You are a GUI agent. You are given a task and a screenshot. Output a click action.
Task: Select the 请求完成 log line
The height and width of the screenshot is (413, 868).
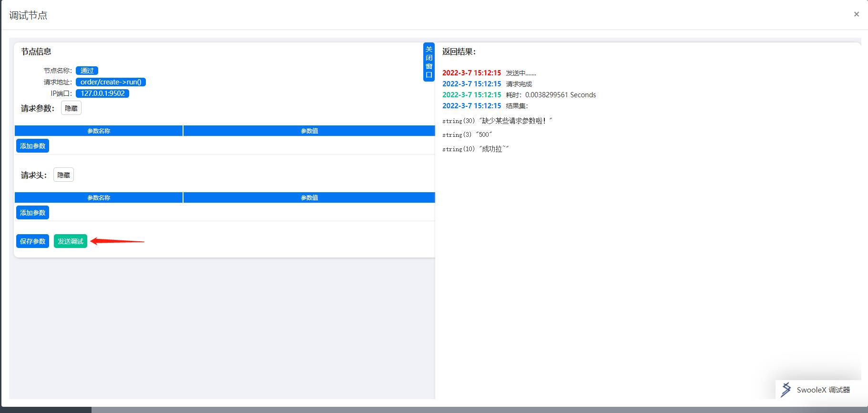487,84
